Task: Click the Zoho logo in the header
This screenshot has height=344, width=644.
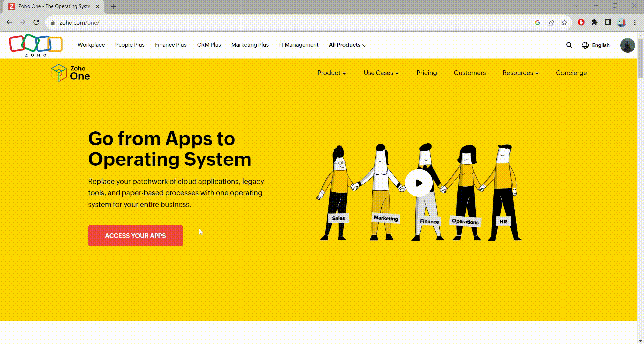Action: pos(36,45)
